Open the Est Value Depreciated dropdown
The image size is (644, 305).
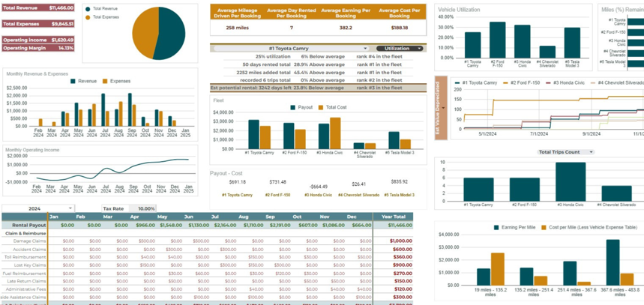click(443, 108)
